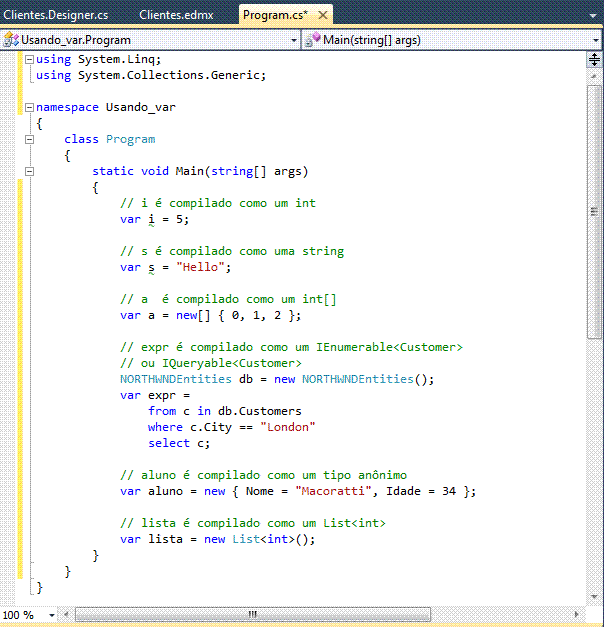The image size is (604, 627).
Task: Collapse the class Program block
Action: click(29, 140)
